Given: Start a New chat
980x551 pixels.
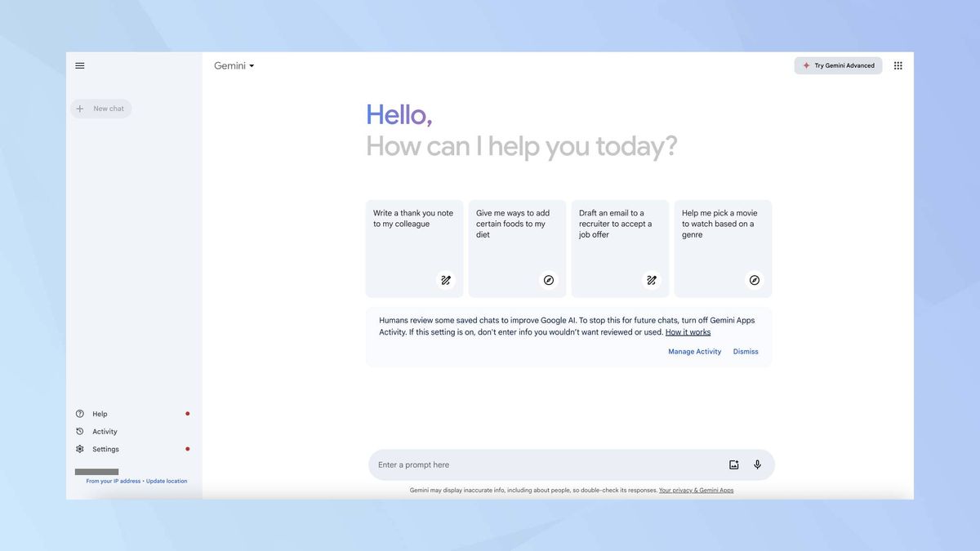Looking at the screenshot, I should (x=100, y=108).
